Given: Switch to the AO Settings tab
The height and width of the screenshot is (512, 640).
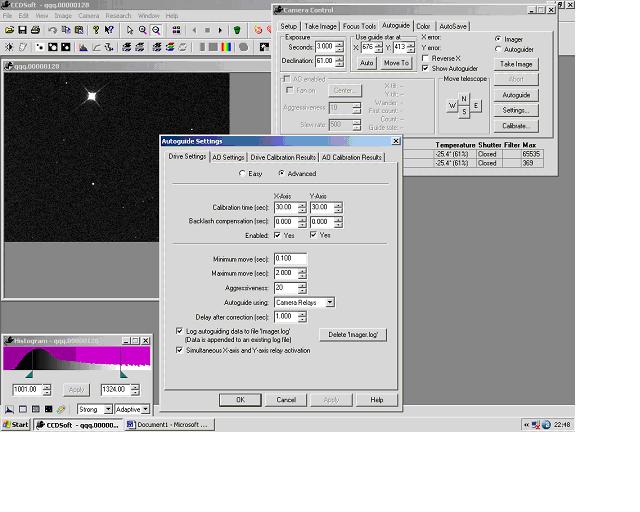Looking at the screenshot, I should (228, 157).
